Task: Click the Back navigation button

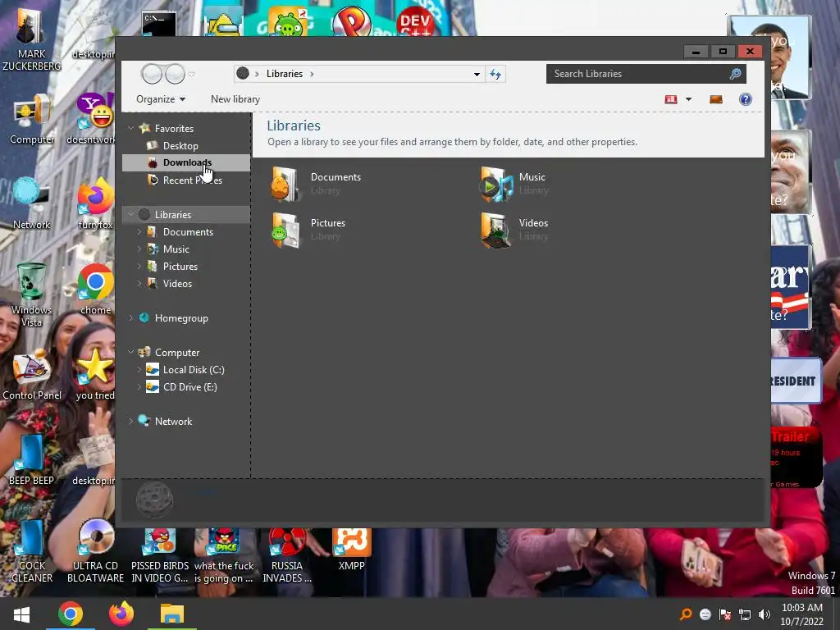Action: click(x=152, y=74)
